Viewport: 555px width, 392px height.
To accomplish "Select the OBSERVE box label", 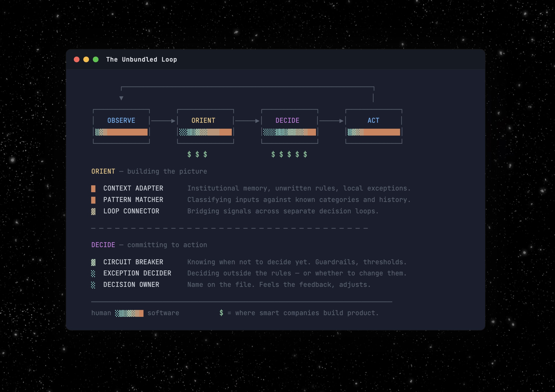I will click(x=121, y=120).
